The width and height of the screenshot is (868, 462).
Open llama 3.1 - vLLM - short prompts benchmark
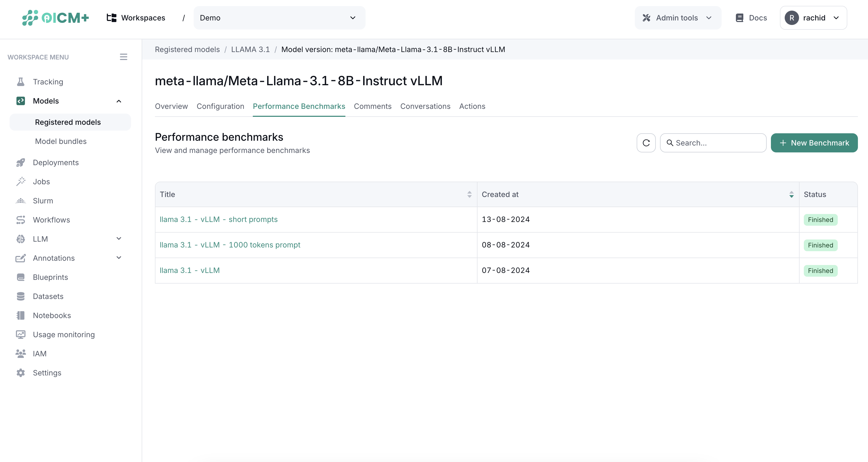[x=218, y=220]
